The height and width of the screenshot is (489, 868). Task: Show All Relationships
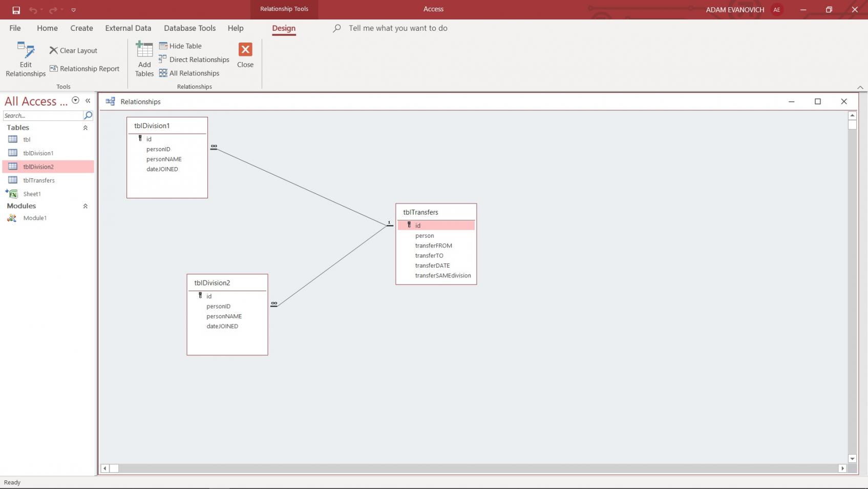[189, 73]
